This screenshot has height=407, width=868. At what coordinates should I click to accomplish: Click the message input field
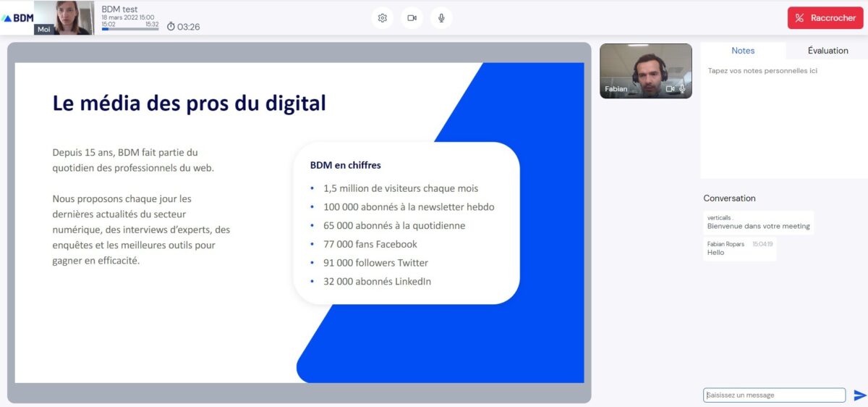[x=774, y=395]
